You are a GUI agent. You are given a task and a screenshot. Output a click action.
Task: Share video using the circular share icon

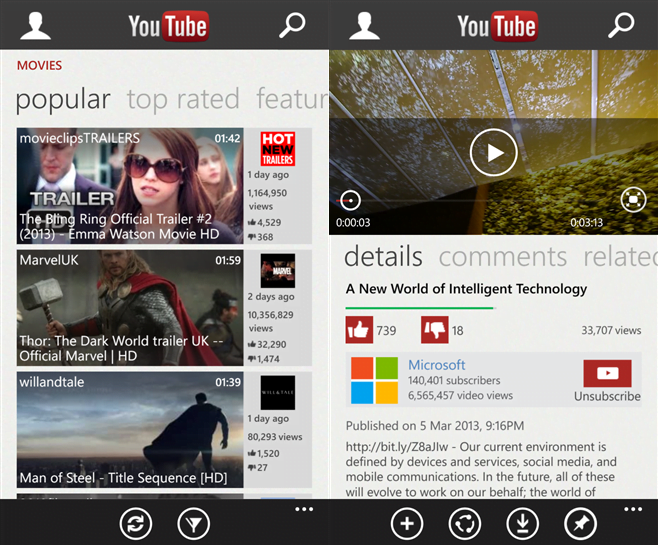(465, 524)
